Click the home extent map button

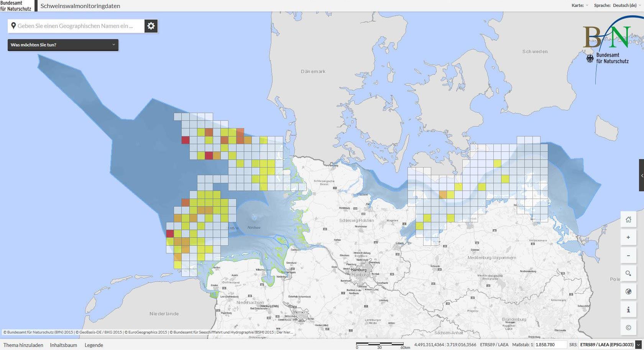click(x=628, y=220)
